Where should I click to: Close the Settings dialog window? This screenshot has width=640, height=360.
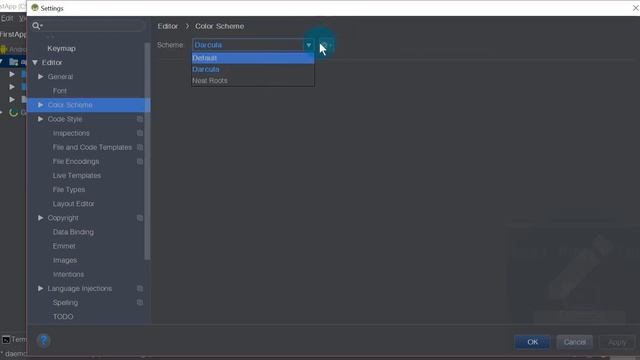(x=635, y=8)
